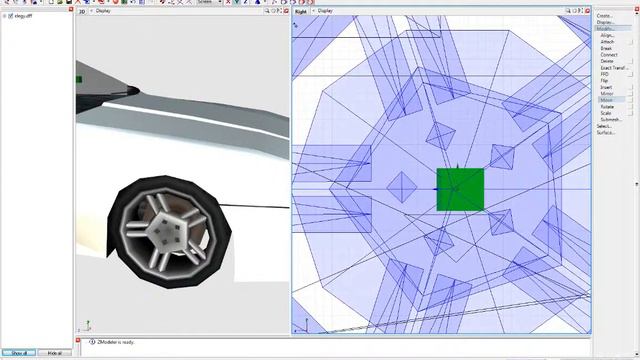Click the elegy.dff file name in the tree
Screen dimensions: 640x360
pos(23,16)
